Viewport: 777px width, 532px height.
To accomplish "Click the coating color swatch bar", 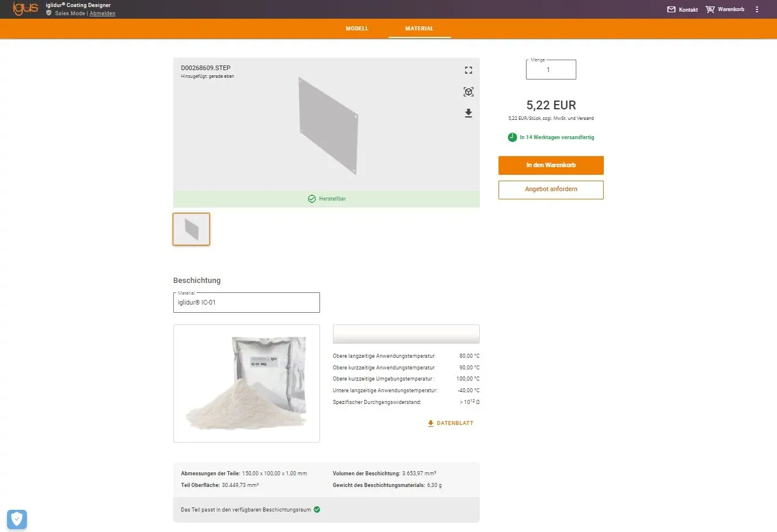I will (x=406, y=334).
